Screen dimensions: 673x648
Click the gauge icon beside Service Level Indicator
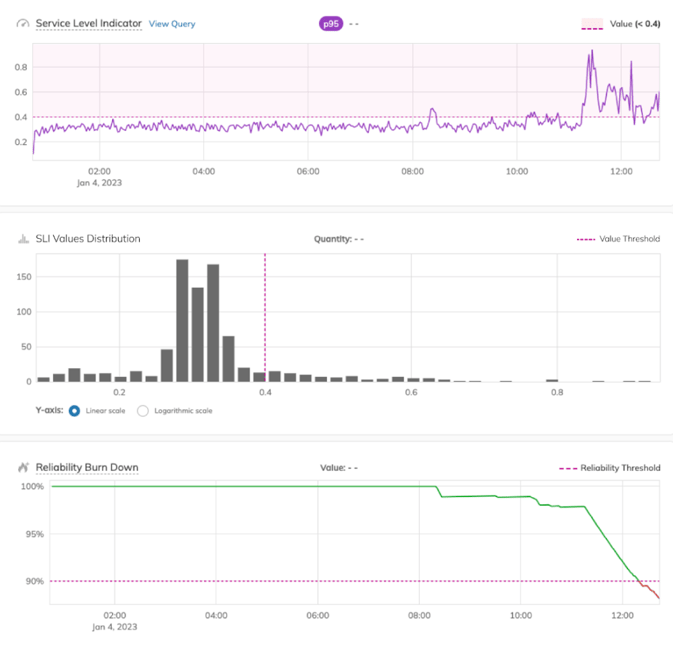point(22,23)
